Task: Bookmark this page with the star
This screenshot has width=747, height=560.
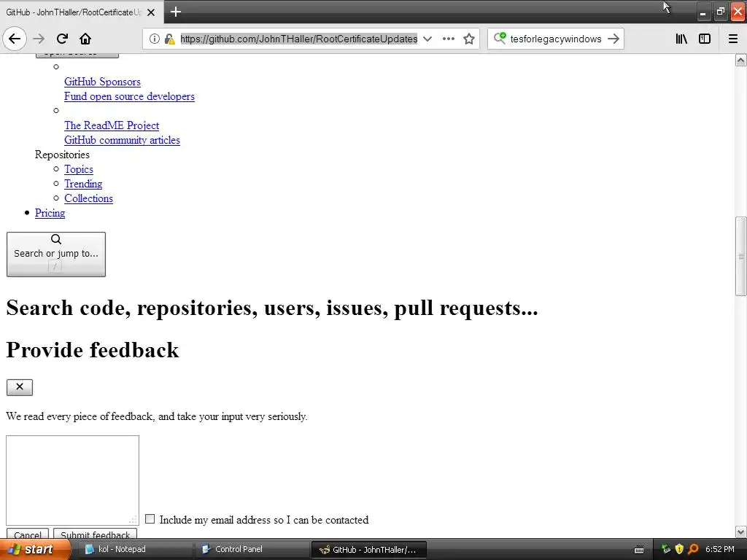Action: 469,39
